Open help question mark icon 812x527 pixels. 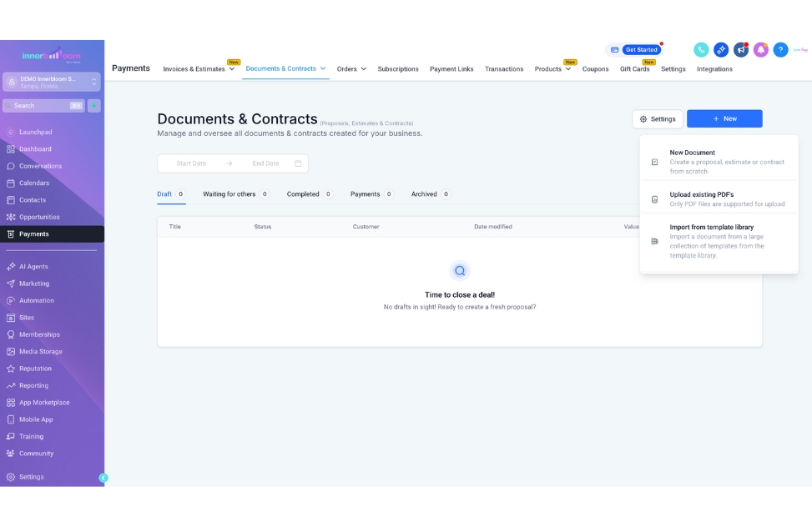pyautogui.click(x=780, y=50)
